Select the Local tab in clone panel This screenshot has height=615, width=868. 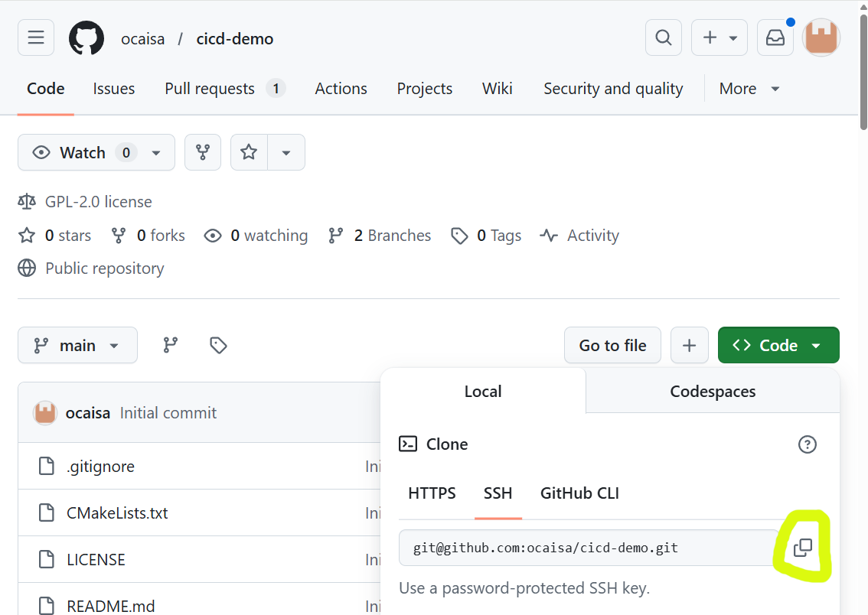(483, 391)
